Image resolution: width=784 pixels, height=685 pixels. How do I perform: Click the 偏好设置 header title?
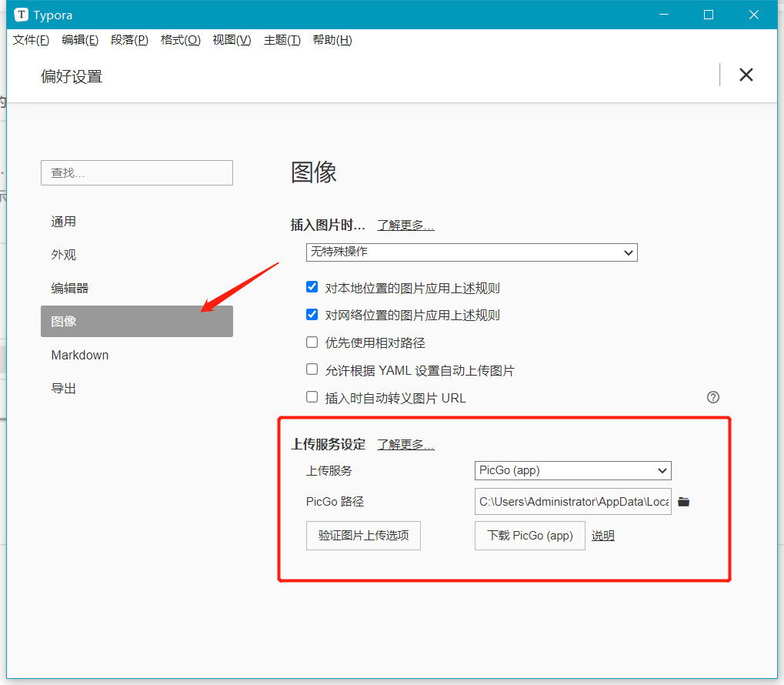[x=72, y=76]
